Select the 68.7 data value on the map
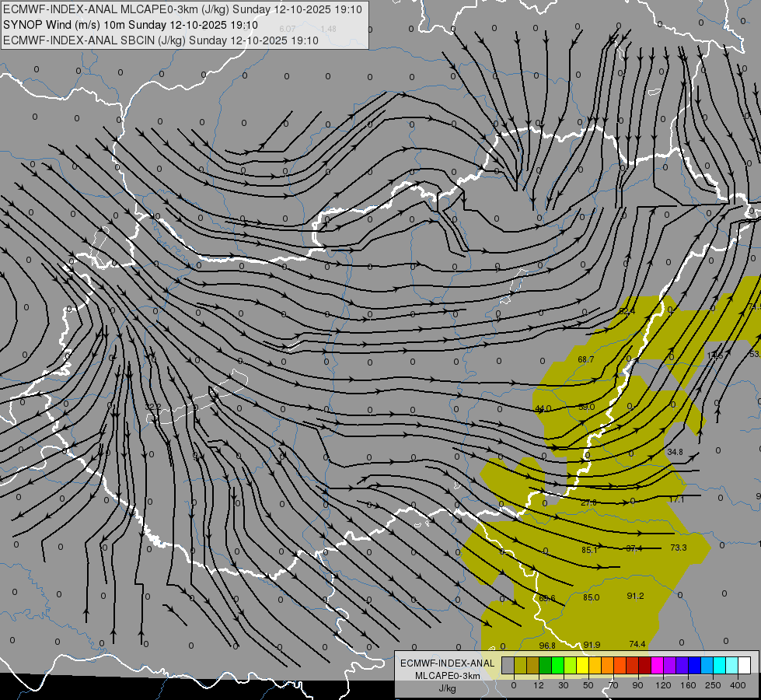 click(586, 359)
